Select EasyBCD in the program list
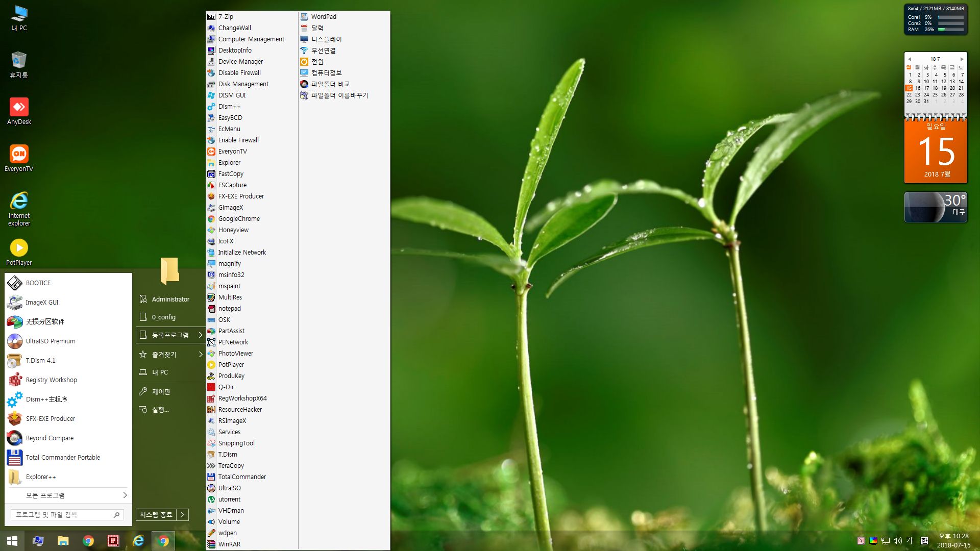 [x=252, y=118]
